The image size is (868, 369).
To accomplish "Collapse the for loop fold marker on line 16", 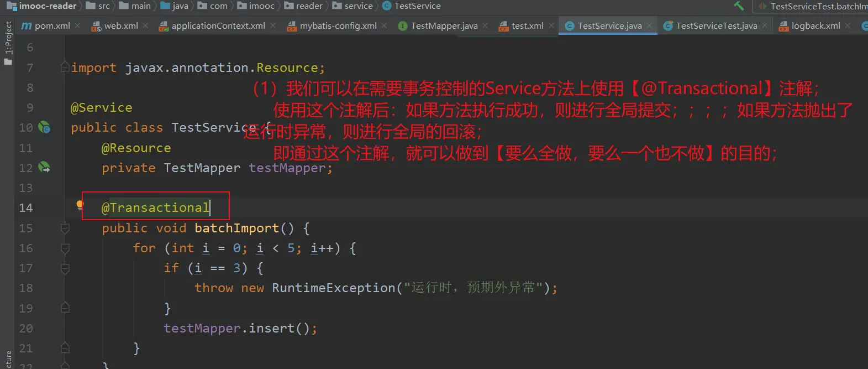I will (x=65, y=248).
